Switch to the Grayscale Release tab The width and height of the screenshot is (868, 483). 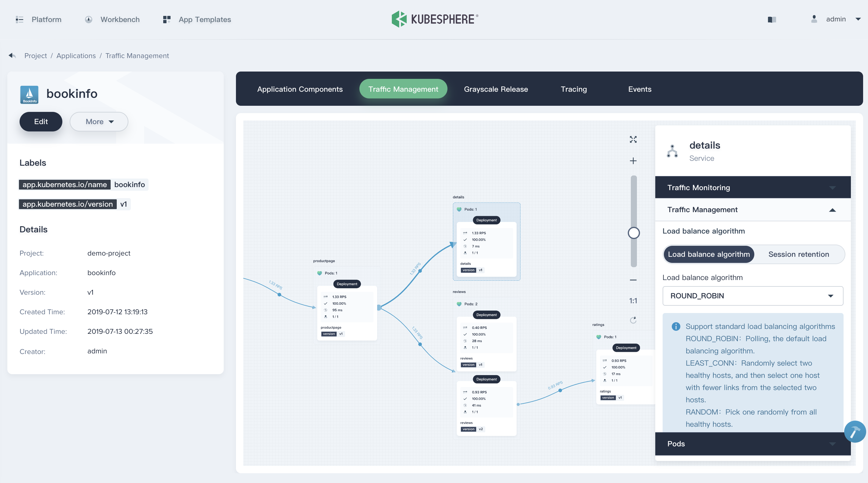[x=496, y=89]
